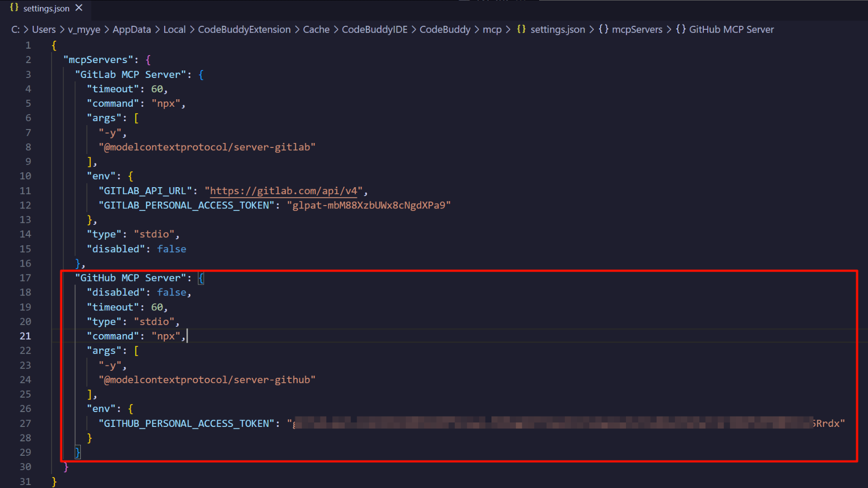Click the mcpServers object icon in the breadcrumb
This screenshot has height=488, width=868.
(603, 29)
